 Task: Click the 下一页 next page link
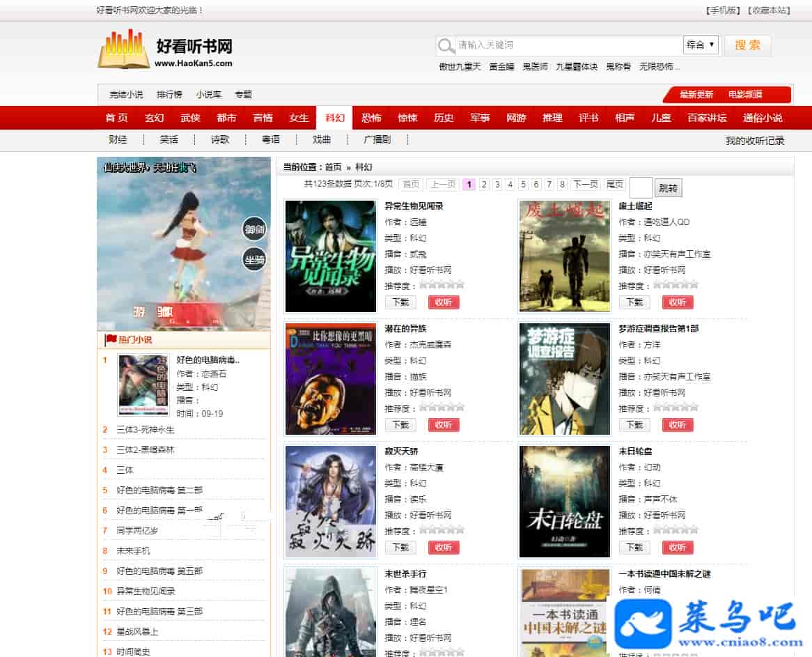[585, 184]
